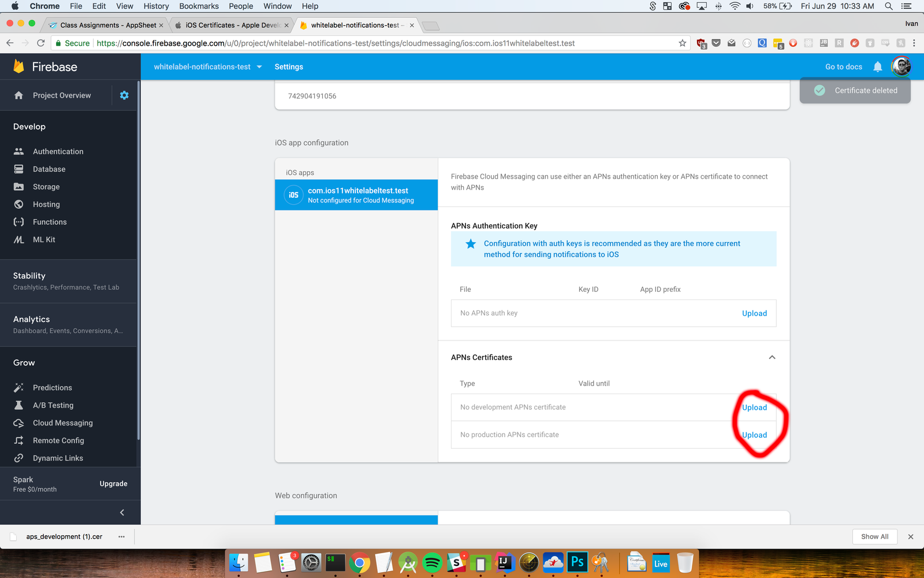Open Slack from the dock

(x=456, y=562)
